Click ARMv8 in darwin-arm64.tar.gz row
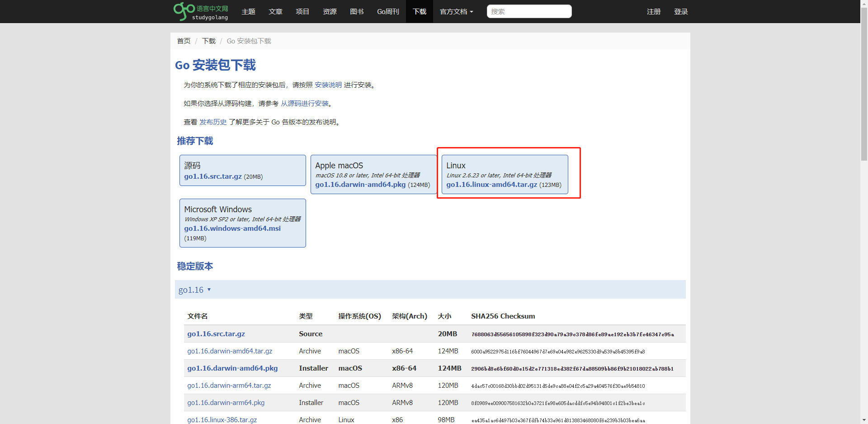This screenshot has width=868, height=424. (402, 385)
